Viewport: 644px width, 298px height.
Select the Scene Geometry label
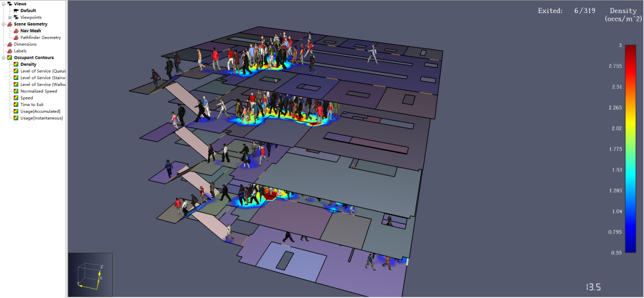(x=30, y=24)
